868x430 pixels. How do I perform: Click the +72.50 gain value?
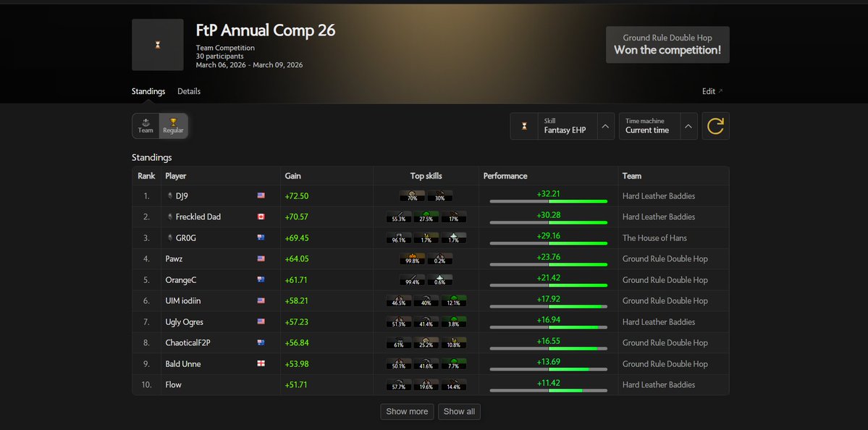(x=297, y=196)
